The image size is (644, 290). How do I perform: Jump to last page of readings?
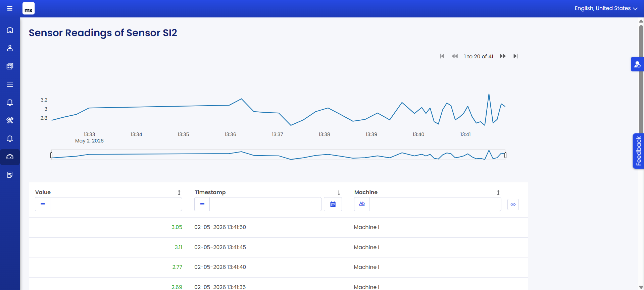coord(515,56)
